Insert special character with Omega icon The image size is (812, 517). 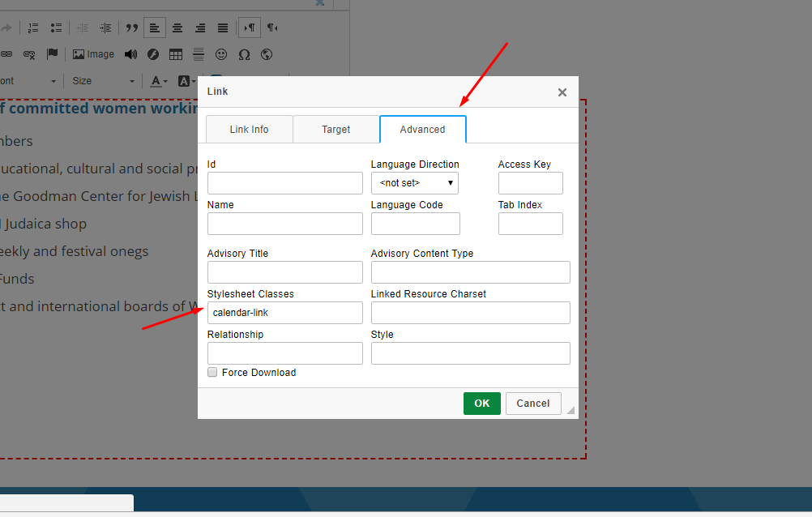click(244, 54)
